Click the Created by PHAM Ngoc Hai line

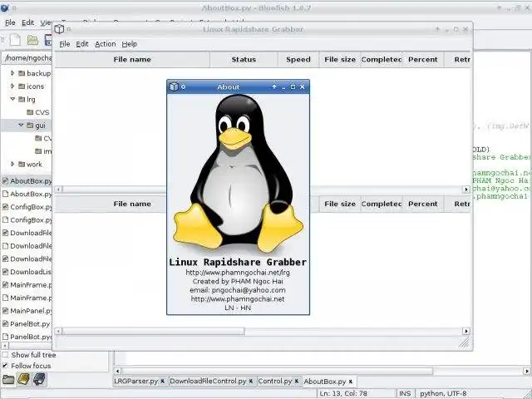[238, 281]
